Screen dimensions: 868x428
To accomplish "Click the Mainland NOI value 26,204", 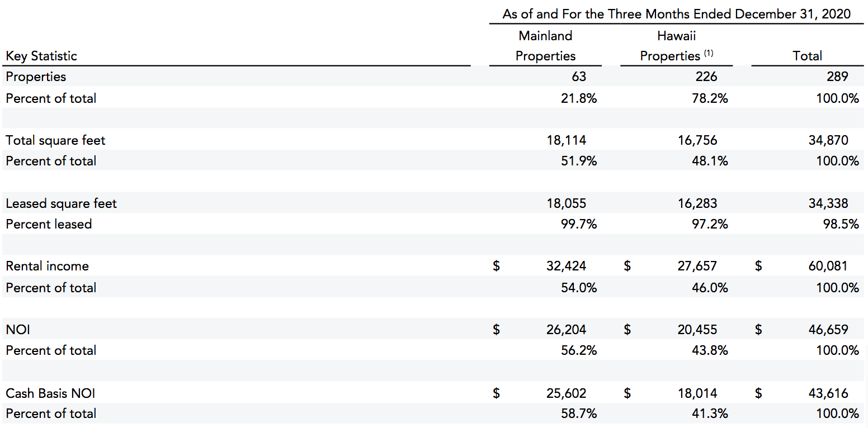I will pyautogui.click(x=566, y=330).
